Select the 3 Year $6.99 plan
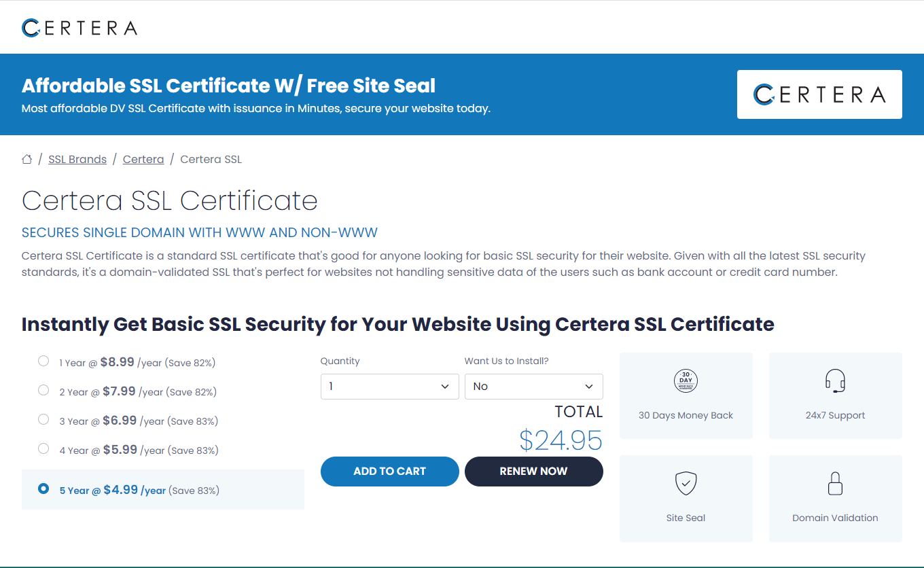Viewport: 924px width, 568px height. click(x=43, y=419)
